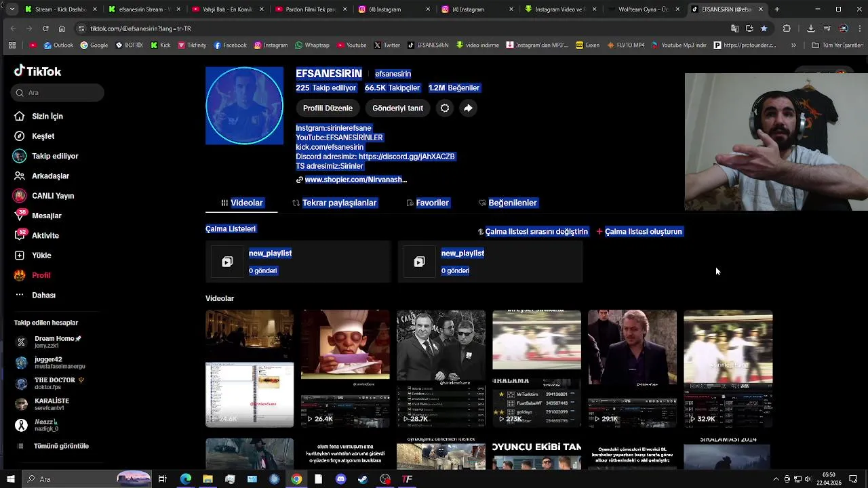Open the Youtube bookmark
868x488 pixels.
pos(351,45)
